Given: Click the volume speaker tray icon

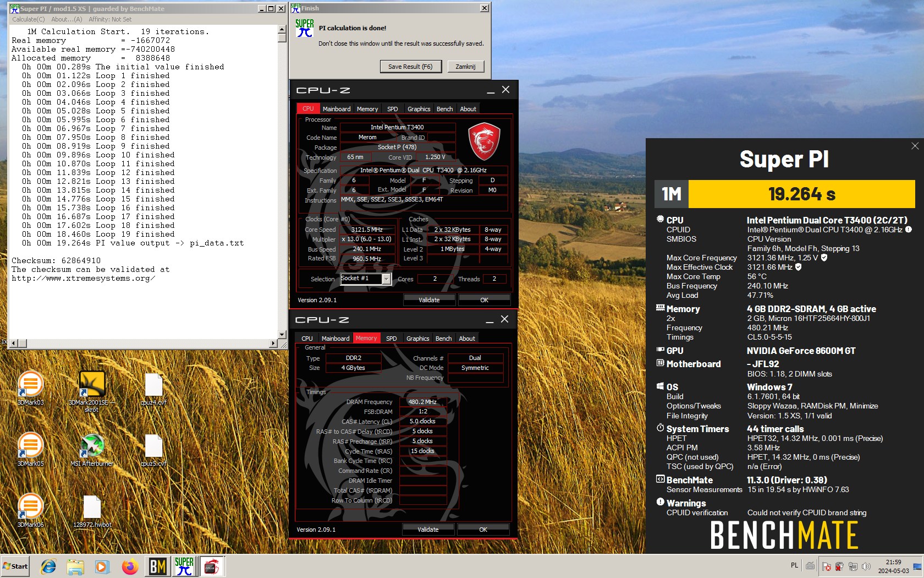Looking at the screenshot, I should (x=866, y=566).
